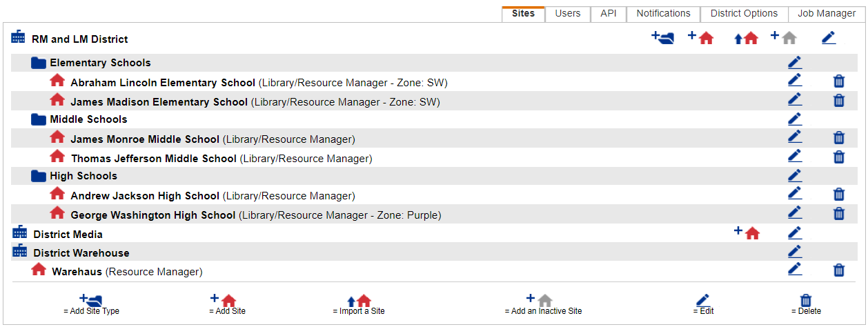The image size is (868, 327).
Task: Click Add an Inactive Site gray house icon
Action: [x=784, y=38]
